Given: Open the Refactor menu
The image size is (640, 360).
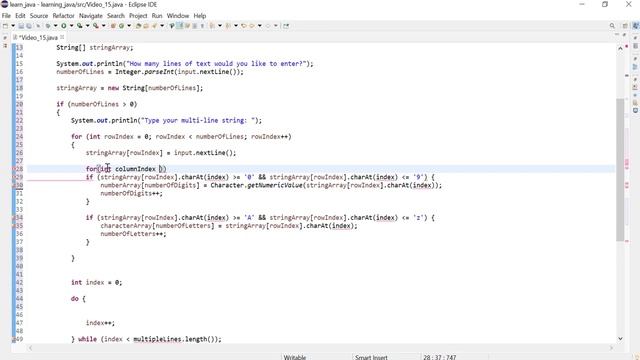Looking at the screenshot, I should tap(63, 16).
